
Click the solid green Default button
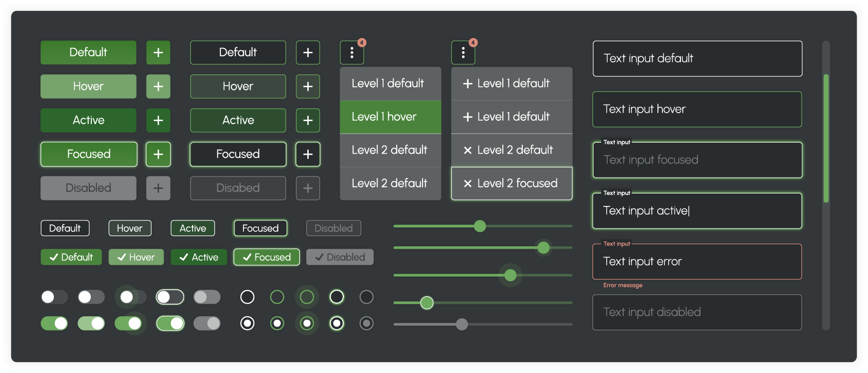point(88,52)
